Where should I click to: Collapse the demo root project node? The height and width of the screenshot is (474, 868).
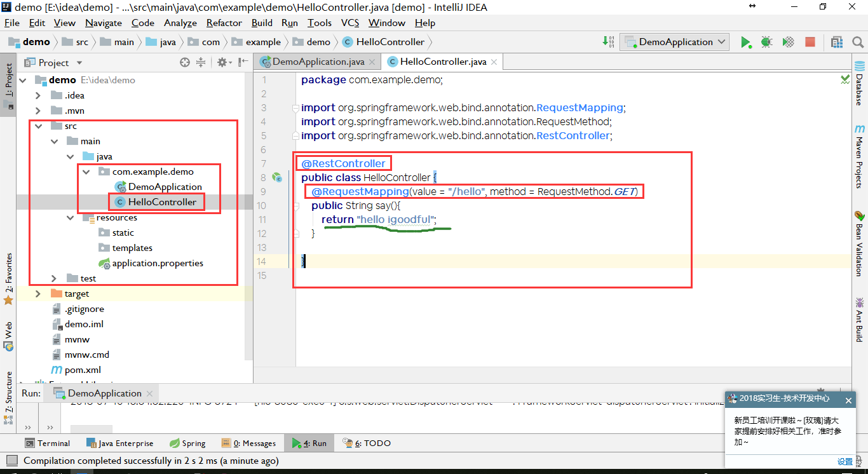tap(24, 80)
